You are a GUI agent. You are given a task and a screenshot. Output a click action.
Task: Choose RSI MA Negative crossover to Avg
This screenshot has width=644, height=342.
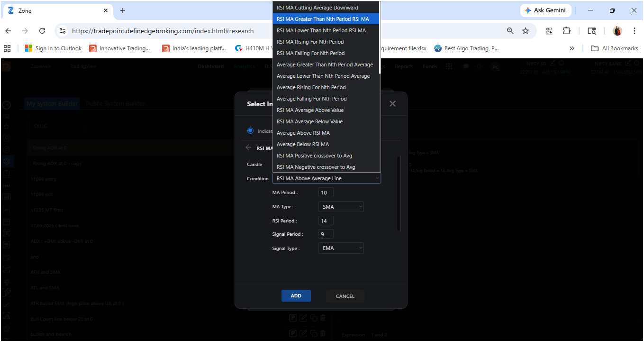point(327,167)
